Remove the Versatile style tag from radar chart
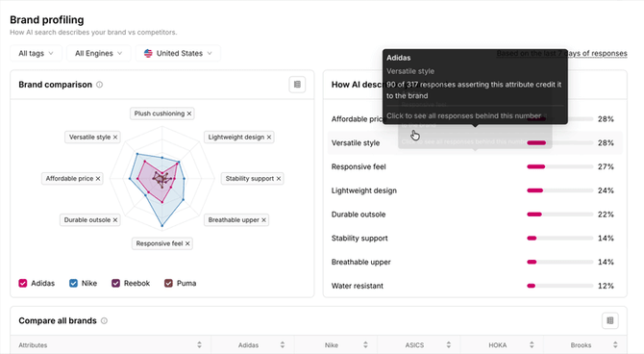The height and width of the screenshot is (354, 644). (115, 138)
